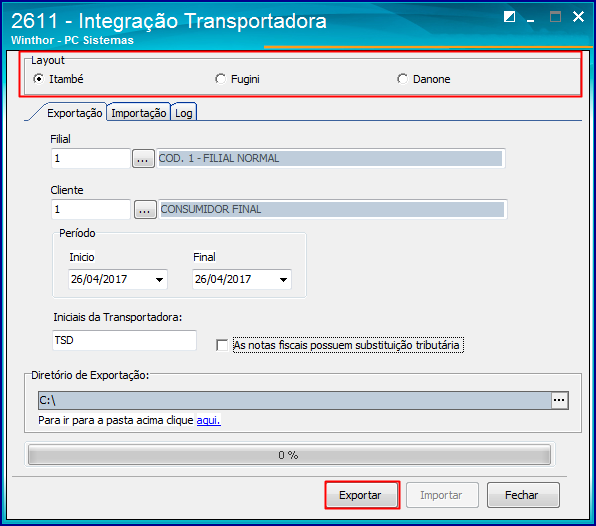Viewport: 596px width, 526px height.
Task: Click the CONSUMIDOR FINAL description field
Action: click(x=332, y=209)
